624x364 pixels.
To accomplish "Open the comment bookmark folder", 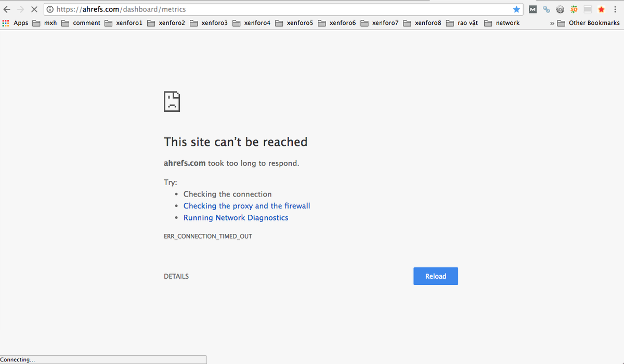I will click(81, 23).
